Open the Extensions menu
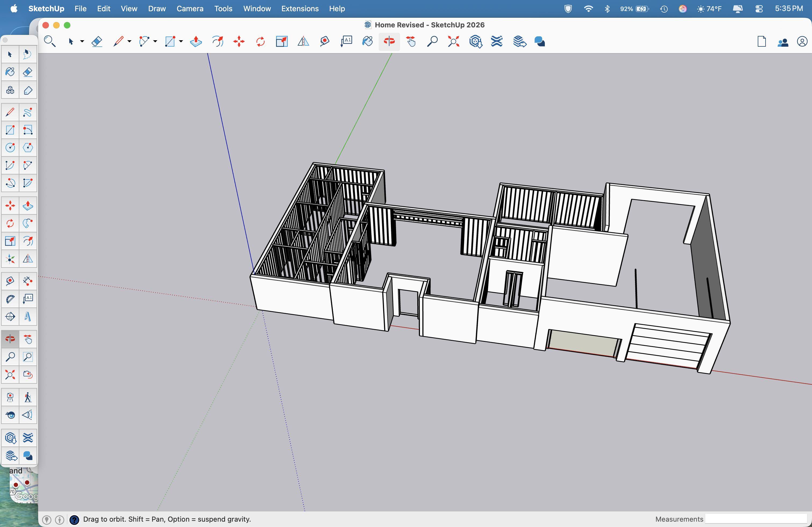The height and width of the screenshot is (527, 812). pyautogui.click(x=300, y=9)
